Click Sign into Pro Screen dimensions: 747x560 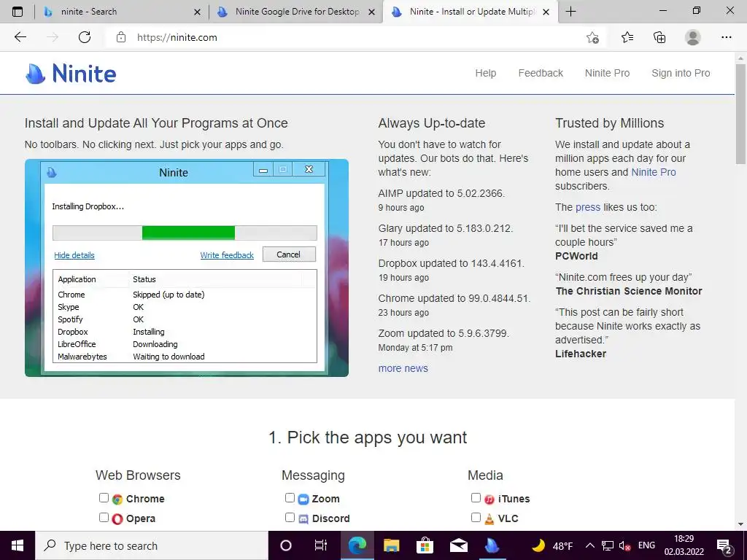click(681, 73)
